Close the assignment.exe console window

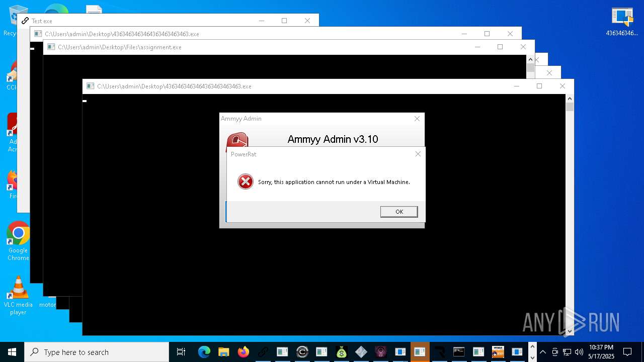[x=523, y=47]
